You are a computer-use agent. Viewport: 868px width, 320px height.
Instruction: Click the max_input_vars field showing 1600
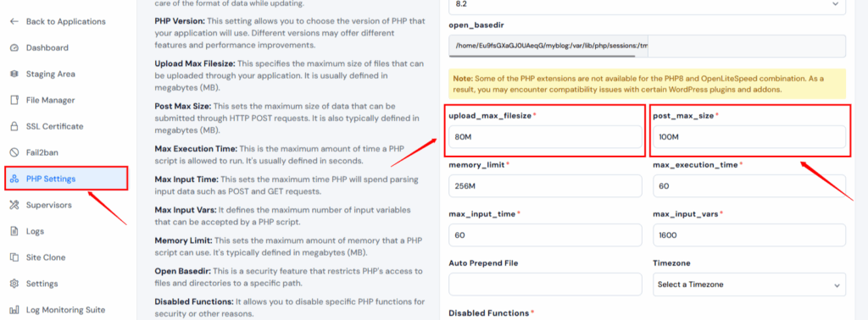coord(749,234)
